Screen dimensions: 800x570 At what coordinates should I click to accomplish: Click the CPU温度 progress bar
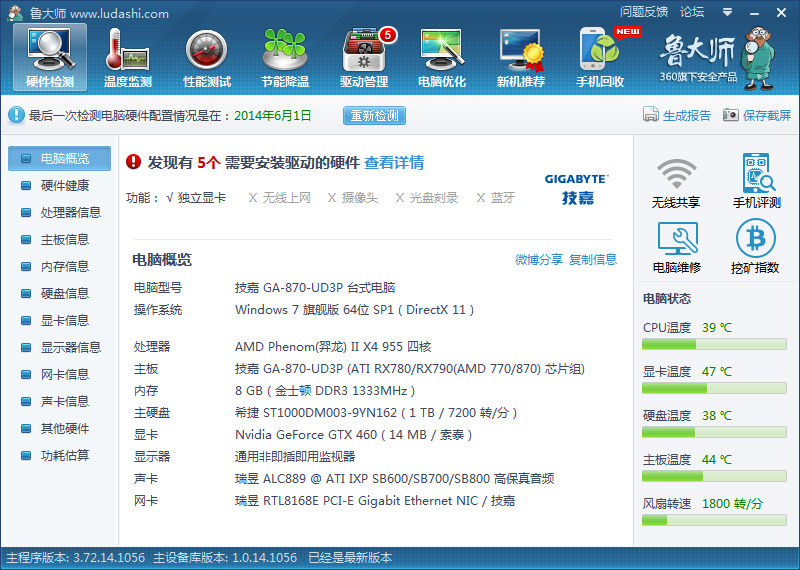click(714, 344)
